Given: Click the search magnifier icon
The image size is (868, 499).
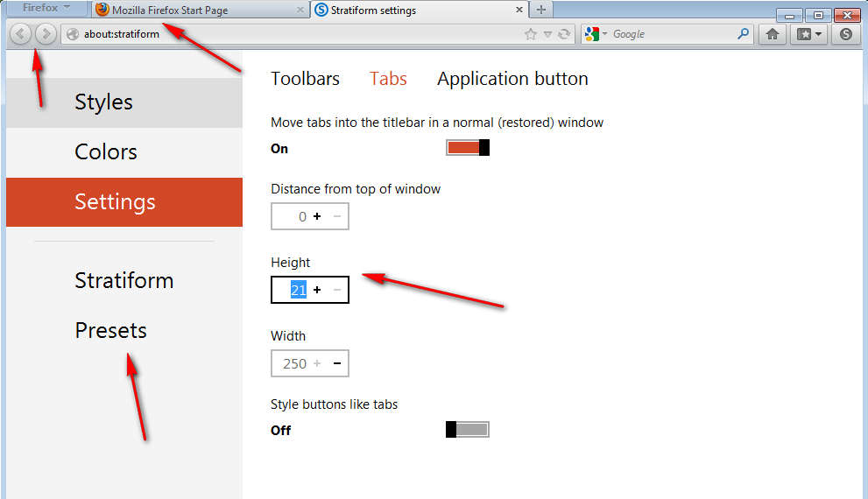Looking at the screenshot, I should tap(743, 34).
